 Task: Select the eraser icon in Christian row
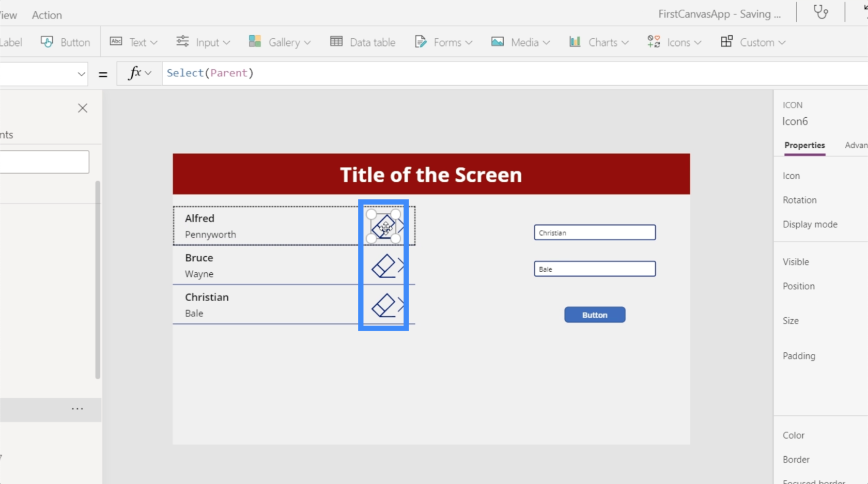[383, 305]
